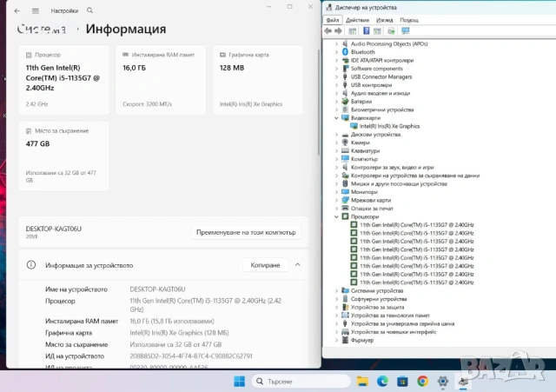The width and height of the screenshot is (556, 392).
Task: Select last i5-1135G7 processor entry
Action: tap(417, 282)
